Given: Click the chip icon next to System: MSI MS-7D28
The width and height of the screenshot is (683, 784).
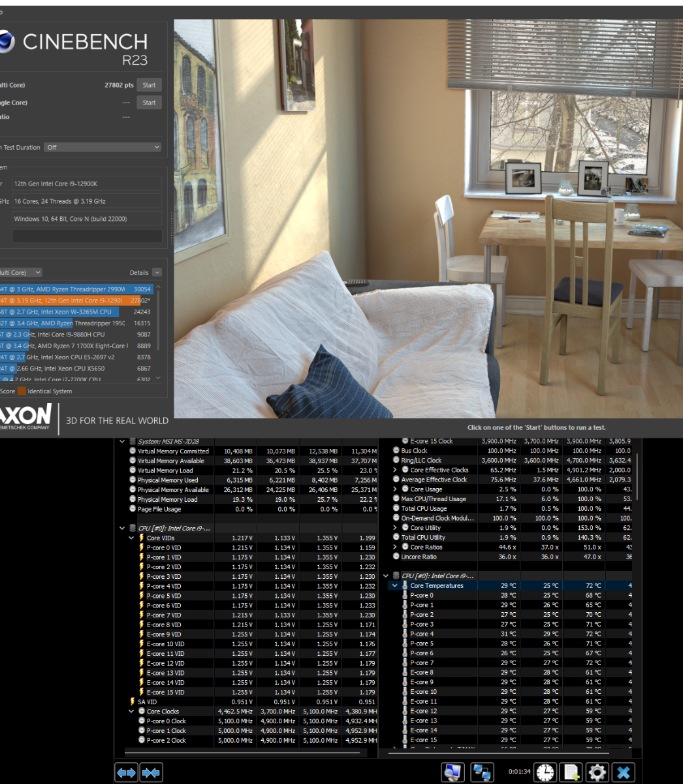Looking at the screenshot, I should click(x=133, y=442).
